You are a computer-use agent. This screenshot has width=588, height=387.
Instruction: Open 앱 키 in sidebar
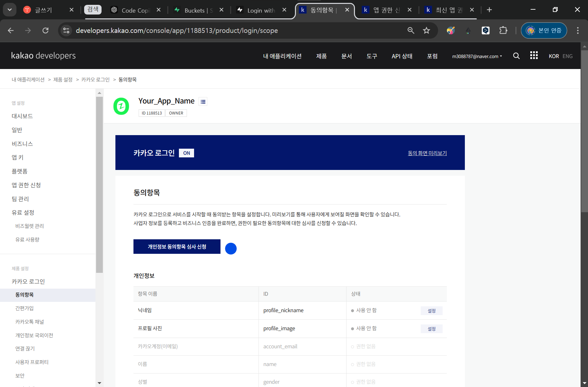point(17,157)
